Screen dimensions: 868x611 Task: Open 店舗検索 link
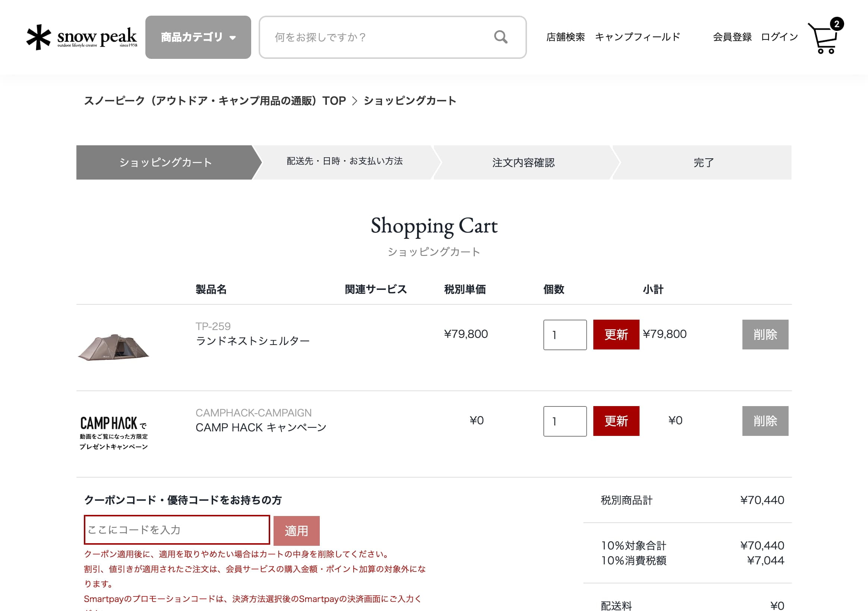(x=565, y=37)
